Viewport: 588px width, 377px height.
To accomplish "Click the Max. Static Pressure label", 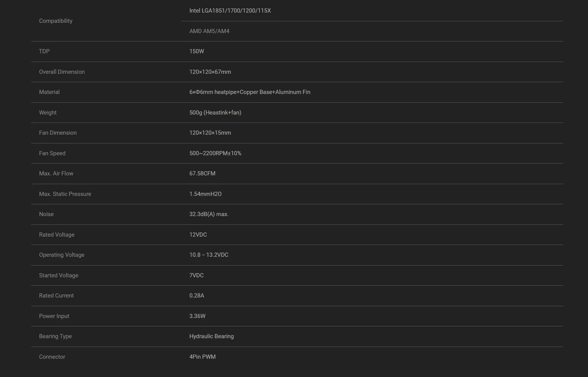I will [x=65, y=194].
